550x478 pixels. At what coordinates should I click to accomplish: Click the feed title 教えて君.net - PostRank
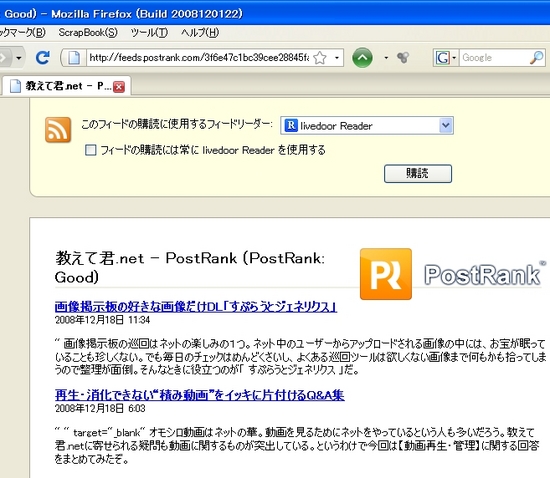pos(190,268)
